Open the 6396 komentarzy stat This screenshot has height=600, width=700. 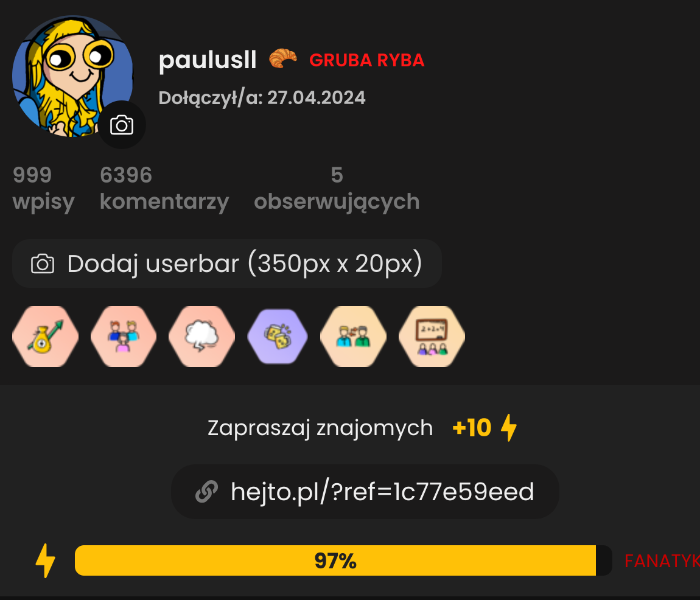[164, 188]
